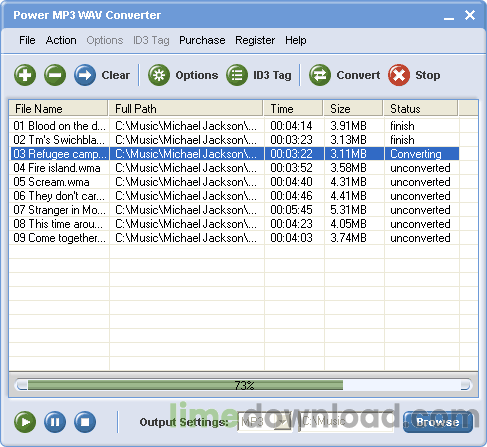Click the Clear label in toolbar
Screen dimensions: 487x447
tap(116, 75)
